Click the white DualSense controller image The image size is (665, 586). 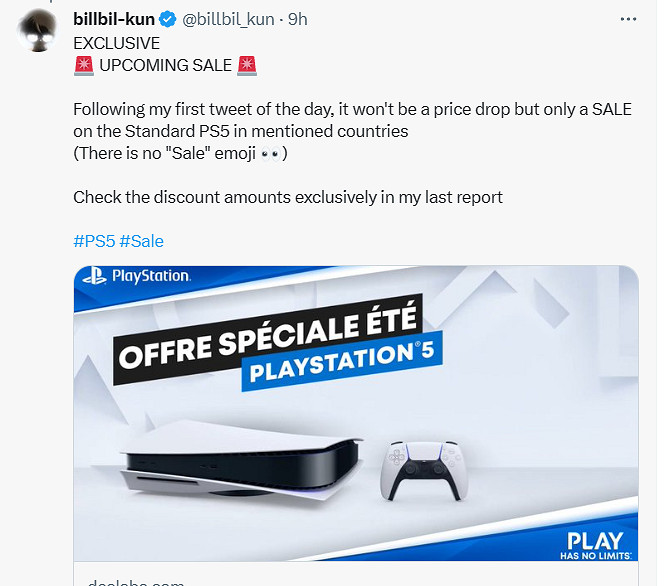click(425, 471)
